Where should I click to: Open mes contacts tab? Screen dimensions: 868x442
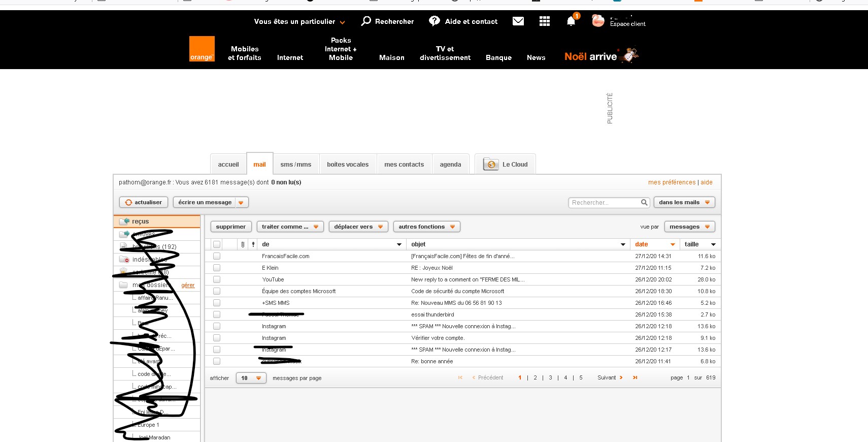pos(404,164)
